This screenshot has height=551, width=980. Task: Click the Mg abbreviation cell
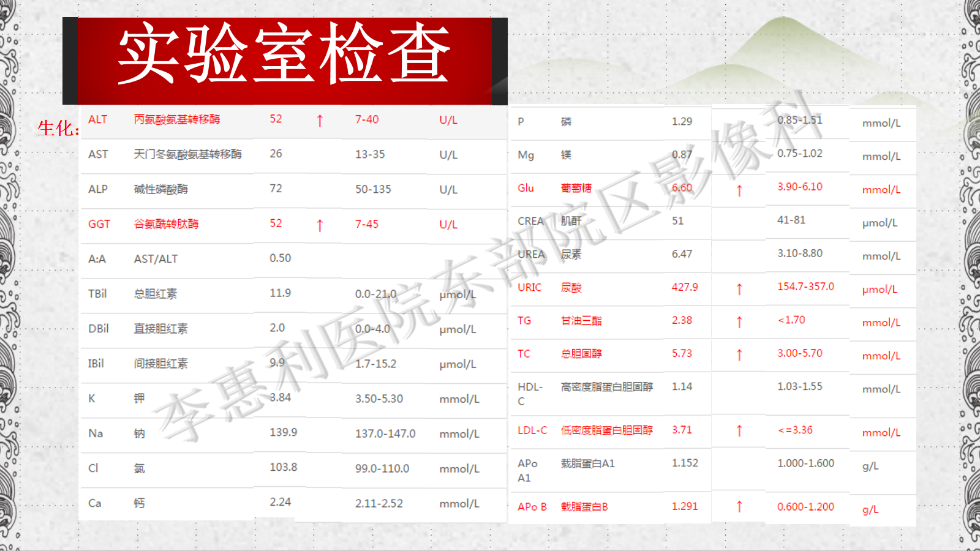coord(526,155)
